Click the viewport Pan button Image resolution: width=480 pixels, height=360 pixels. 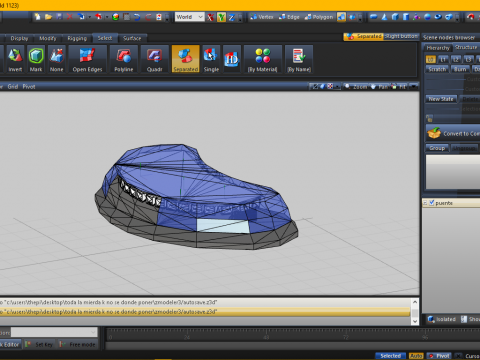pos(380,87)
